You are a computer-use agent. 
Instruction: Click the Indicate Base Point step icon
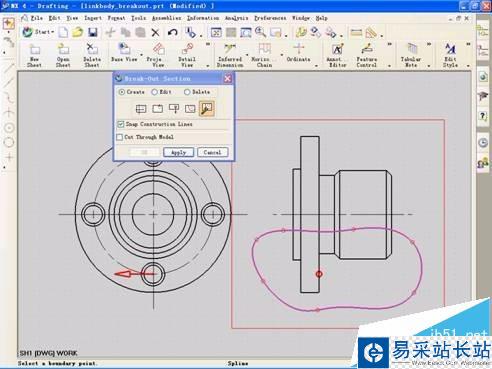[157, 109]
